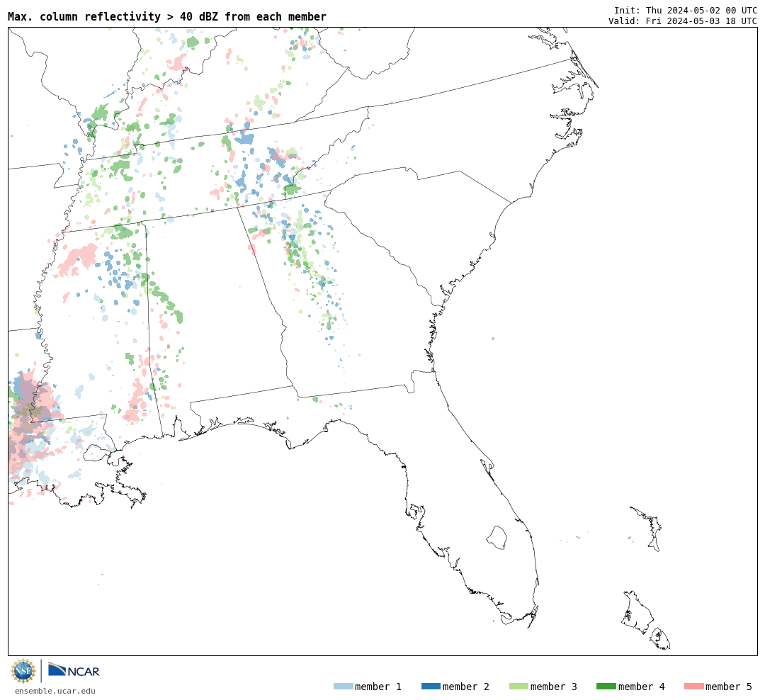
Task: Select the 'member 3' legend label
Action: 554,687
